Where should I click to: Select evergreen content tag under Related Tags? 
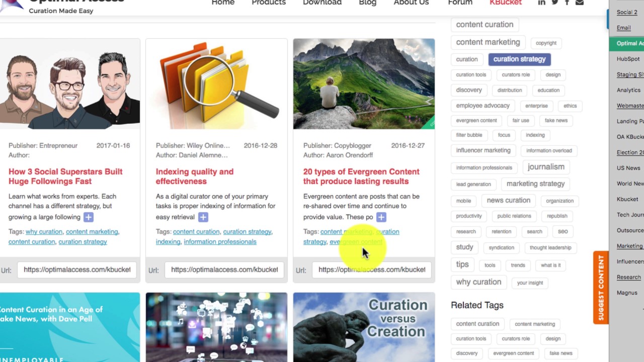click(513, 353)
